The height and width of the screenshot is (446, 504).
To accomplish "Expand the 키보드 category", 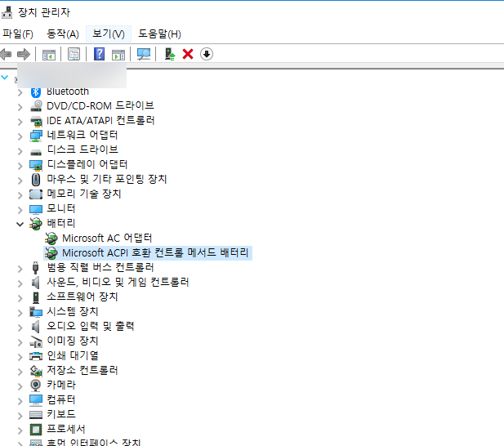I will [20, 416].
